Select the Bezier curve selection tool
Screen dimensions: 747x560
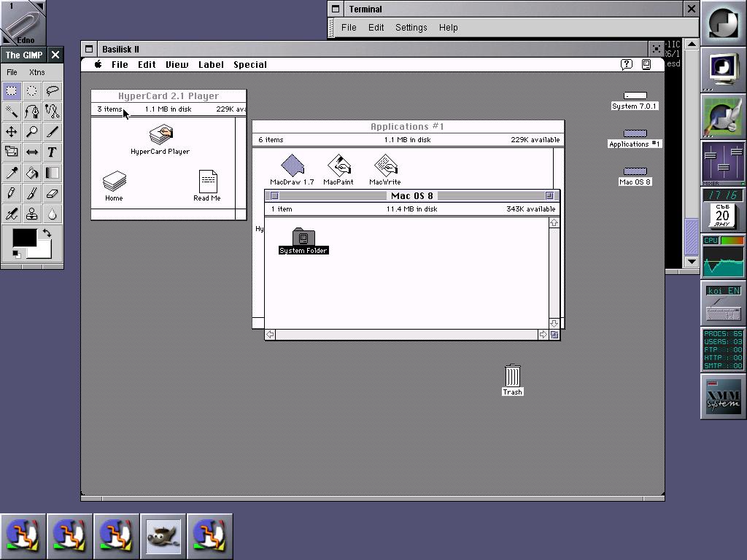[32, 111]
